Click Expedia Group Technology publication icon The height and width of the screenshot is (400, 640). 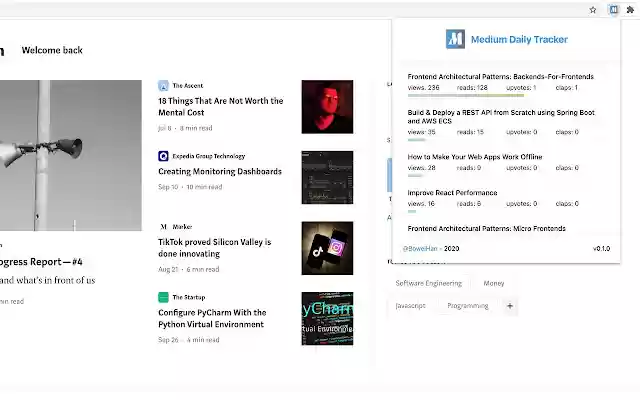163,156
